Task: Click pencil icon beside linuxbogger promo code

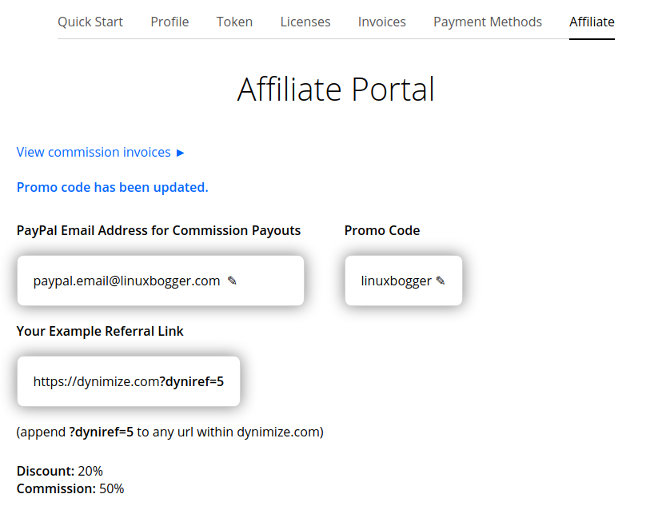Action: [x=440, y=281]
